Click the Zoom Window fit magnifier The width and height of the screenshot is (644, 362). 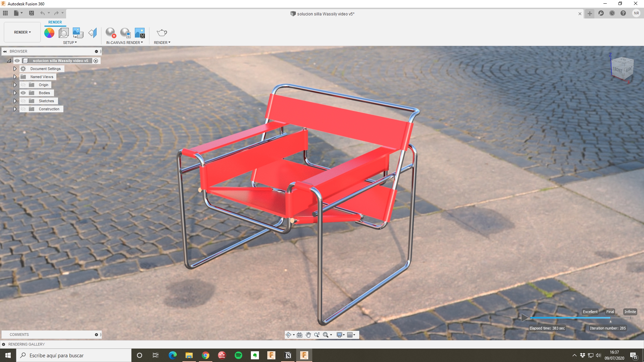325,335
